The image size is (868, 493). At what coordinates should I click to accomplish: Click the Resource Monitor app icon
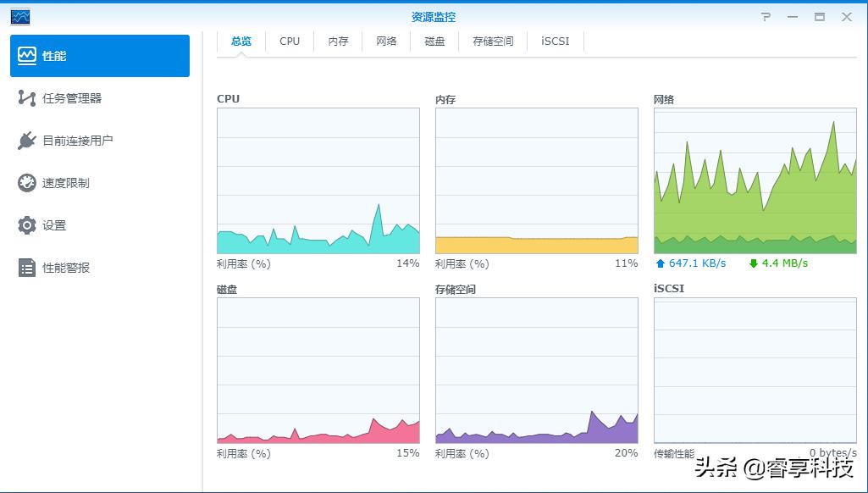pos(19,16)
